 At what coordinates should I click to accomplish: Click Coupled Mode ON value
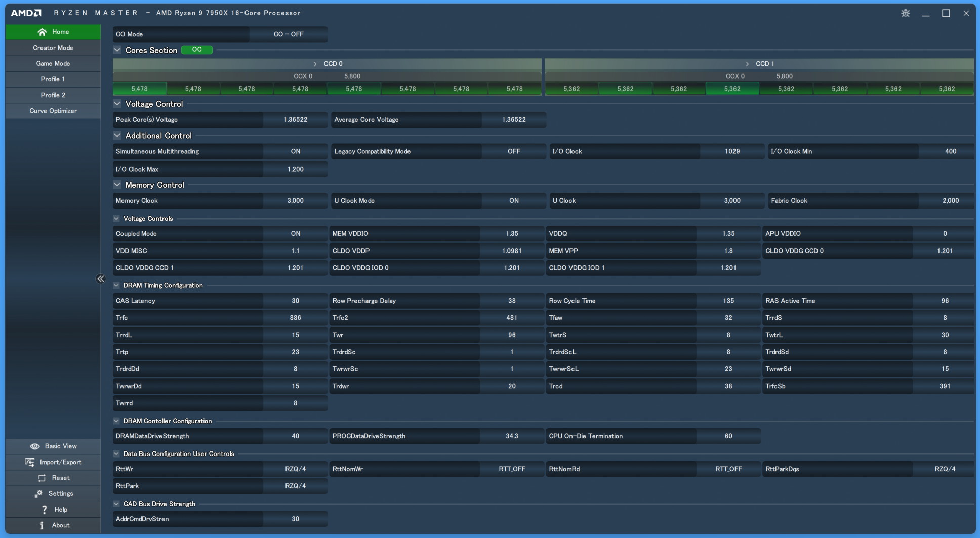(x=296, y=234)
